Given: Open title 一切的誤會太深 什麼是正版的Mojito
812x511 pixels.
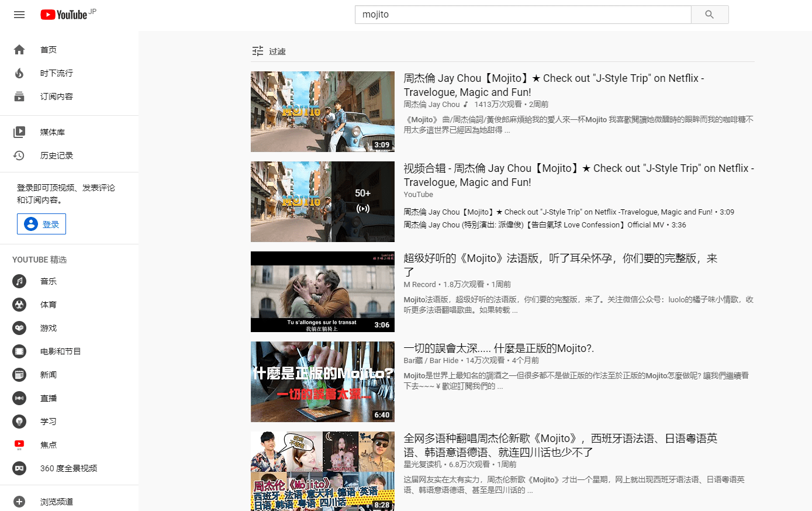Looking at the screenshot, I should point(499,348).
